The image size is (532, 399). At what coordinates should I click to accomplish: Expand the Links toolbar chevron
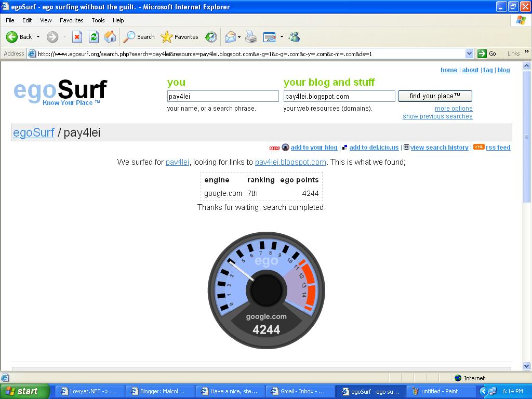coord(527,51)
